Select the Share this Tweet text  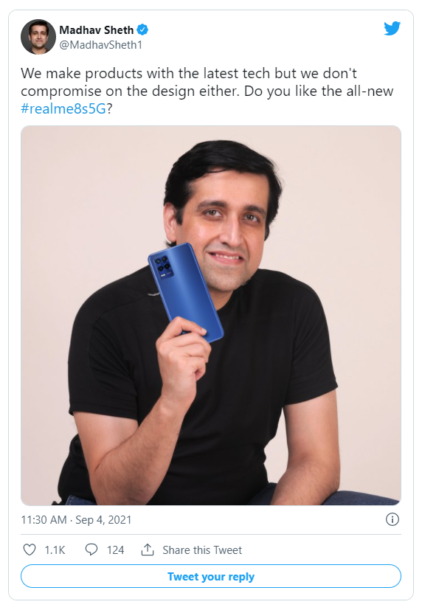tap(202, 550)
